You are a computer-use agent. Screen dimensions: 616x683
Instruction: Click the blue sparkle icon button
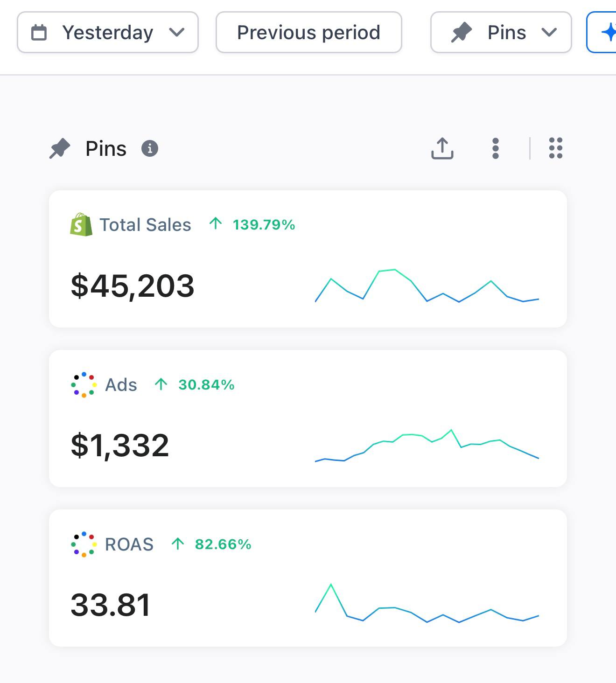(602, 32)
